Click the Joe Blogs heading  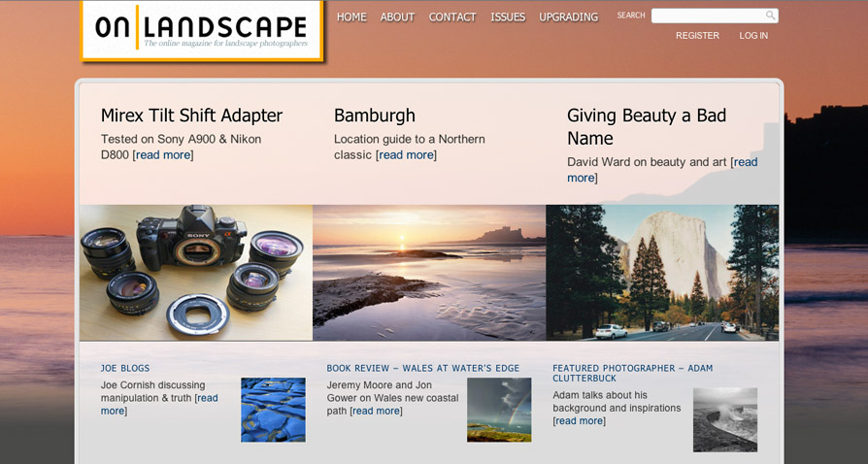125,368
